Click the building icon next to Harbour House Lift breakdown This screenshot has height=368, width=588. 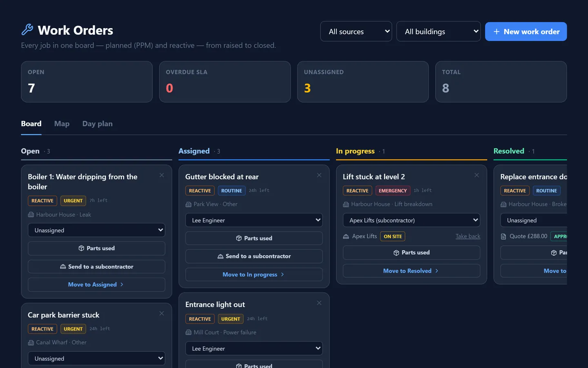[x=346, y=204]
